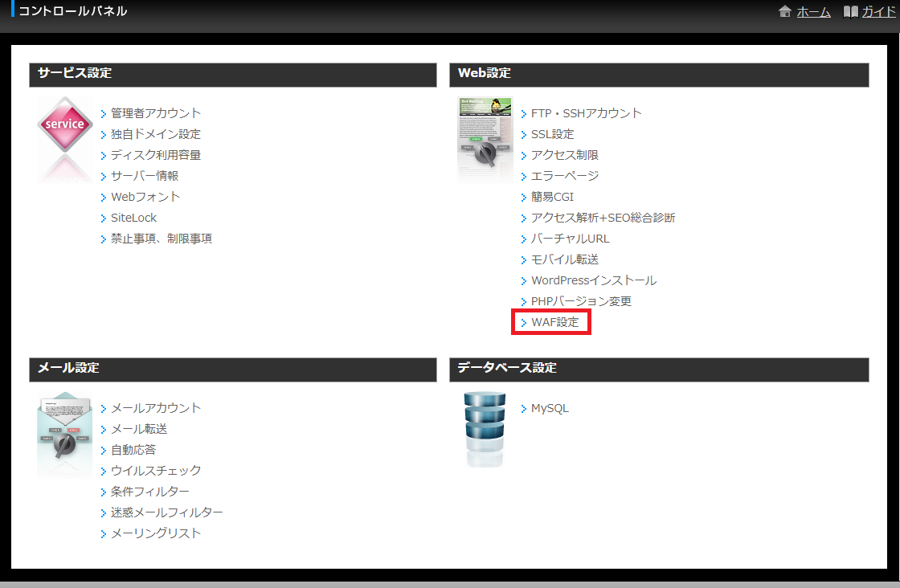Select FTP・SSHアカウント

pos(586,113)
